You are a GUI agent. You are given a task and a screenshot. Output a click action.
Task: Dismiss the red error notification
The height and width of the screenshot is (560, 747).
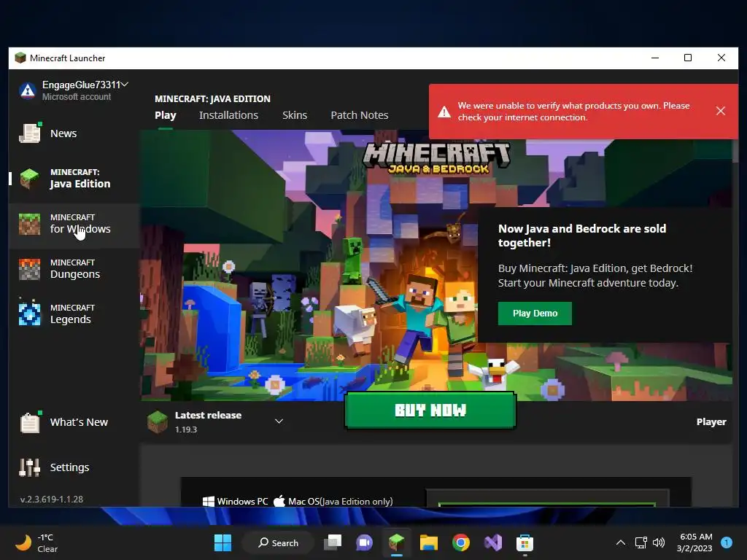click(720, 111)
